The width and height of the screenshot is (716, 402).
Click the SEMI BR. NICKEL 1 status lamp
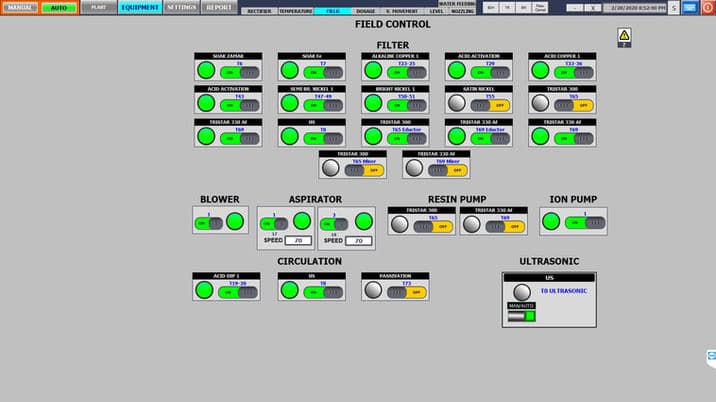(x=290, y=103)
